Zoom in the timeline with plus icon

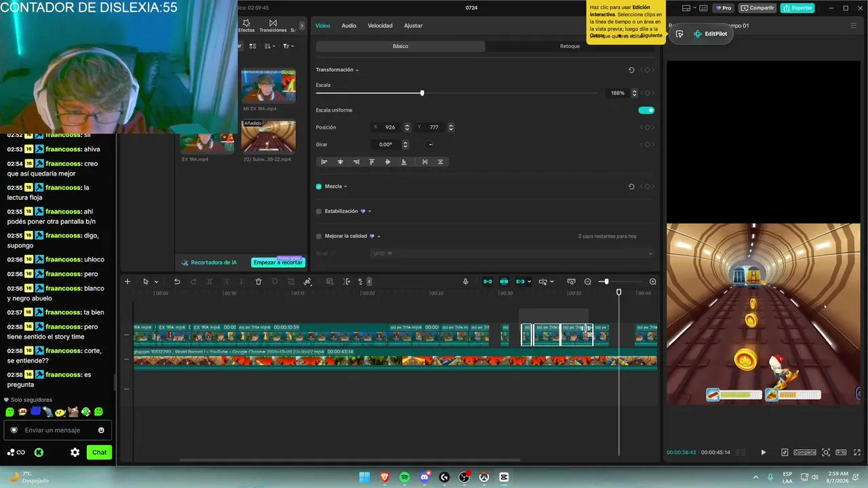(653, 281)
